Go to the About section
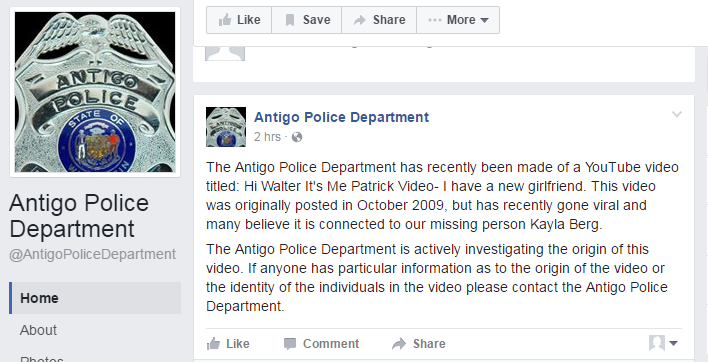708x362 pixels. pyautogui.click(x=38, y=330)
